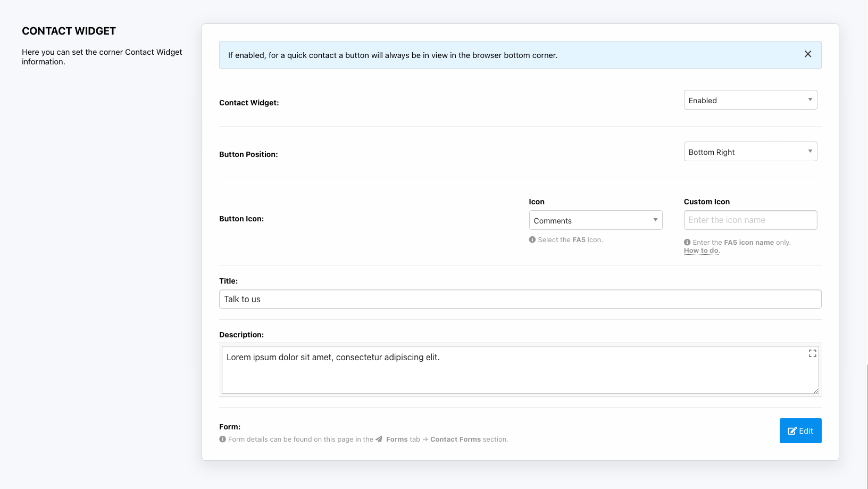Click the Custom Icon name field
Image resolution: width=868 pixels, height=489 pixels.
pos(750,220)
